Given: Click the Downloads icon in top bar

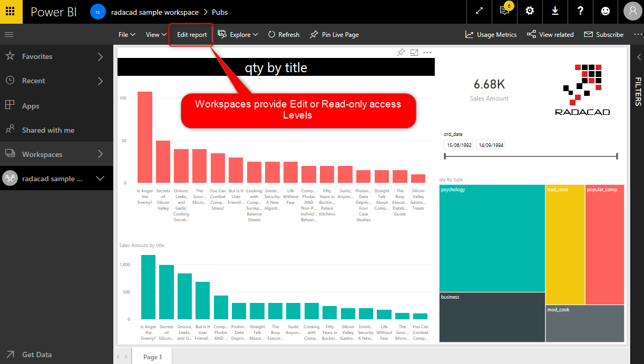Looking at the screenshot, I should tap(555, 12).
